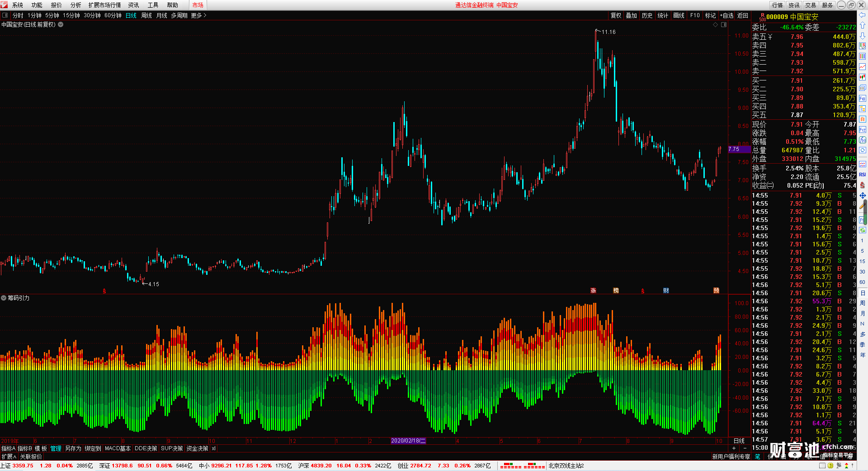Switch chart period to 周线

click(x=146, y=15)
